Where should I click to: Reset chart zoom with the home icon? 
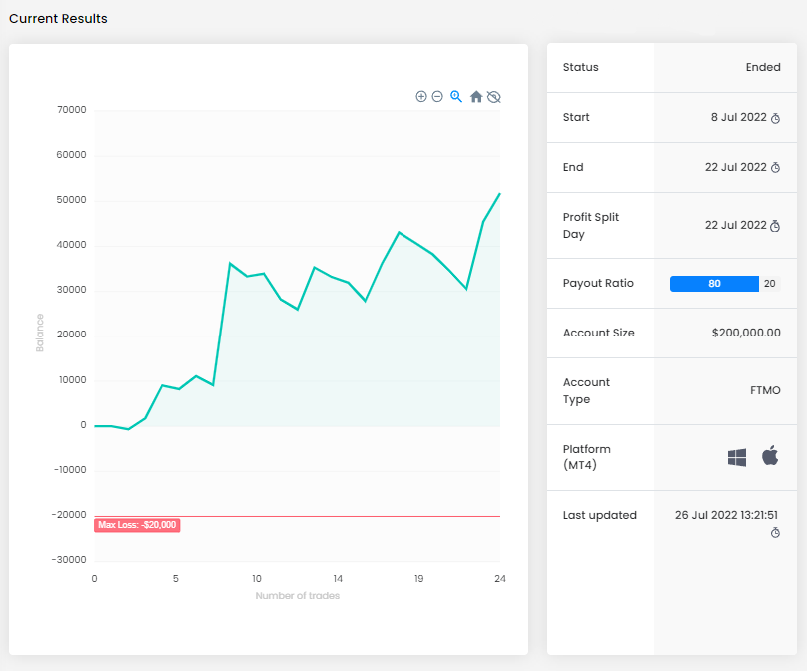[x=476, y=96]
